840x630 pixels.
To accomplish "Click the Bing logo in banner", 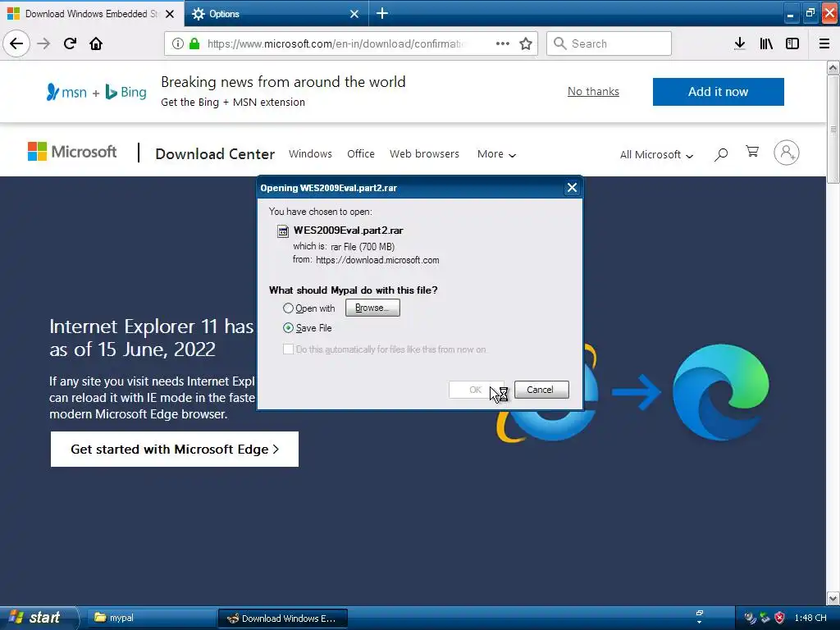I will point(126,92).
